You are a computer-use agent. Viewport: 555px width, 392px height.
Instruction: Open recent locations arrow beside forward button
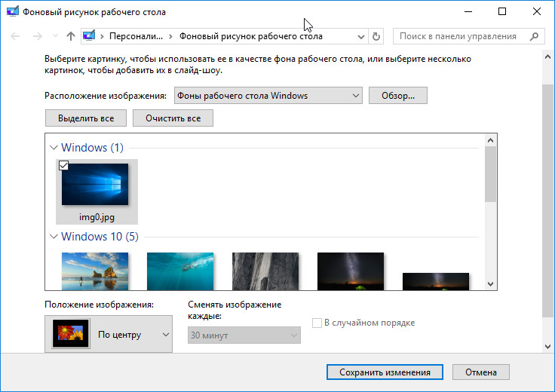coord(55,36)
